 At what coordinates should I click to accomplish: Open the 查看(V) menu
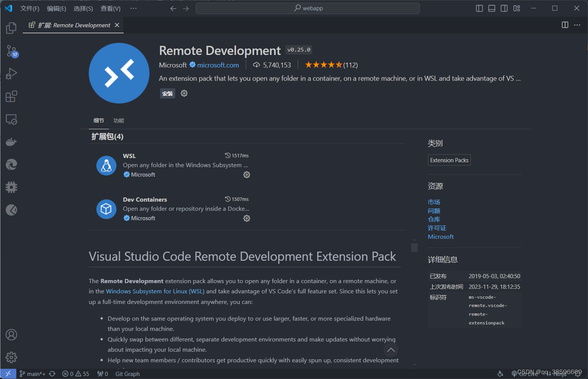pyautogui.click(x=110, y=8)
